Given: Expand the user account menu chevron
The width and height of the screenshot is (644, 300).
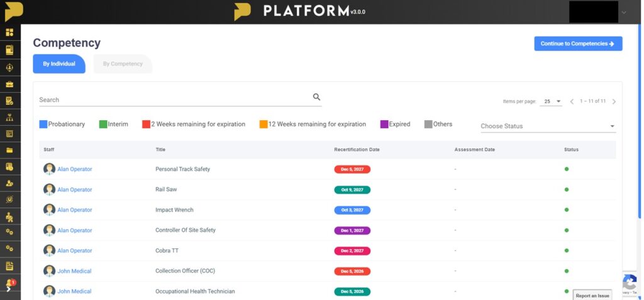Looking at the screenshot, I should pos(624,12).
